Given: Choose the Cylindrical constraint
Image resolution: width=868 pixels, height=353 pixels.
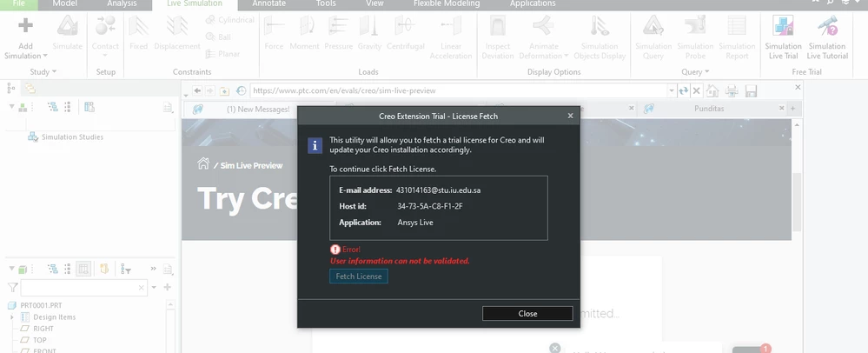Looking at the screenshot, I should [x=229, y=20].
